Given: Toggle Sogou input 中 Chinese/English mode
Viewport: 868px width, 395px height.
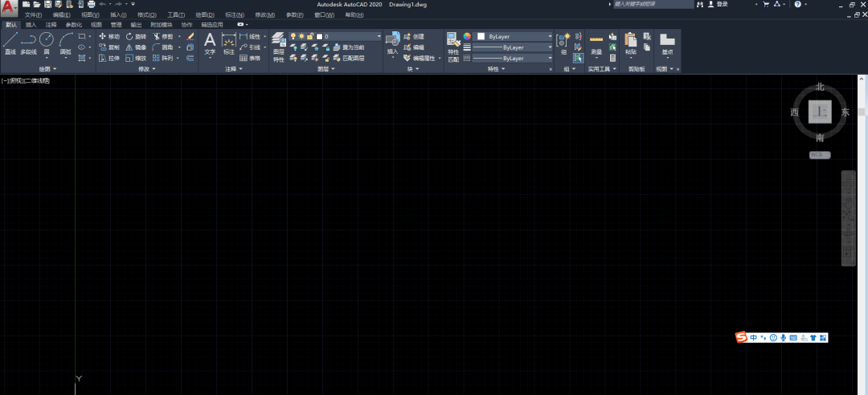Looking at the screenshot, I should 753,338.
